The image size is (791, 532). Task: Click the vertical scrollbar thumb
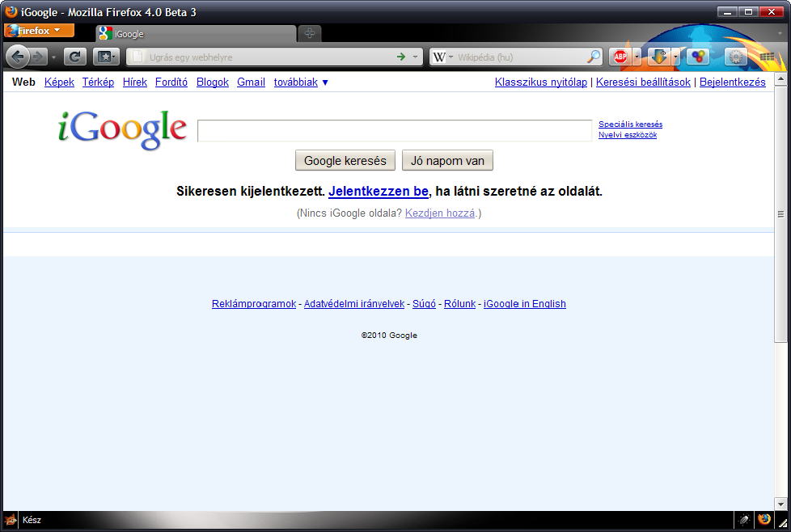tap(780, 213)
